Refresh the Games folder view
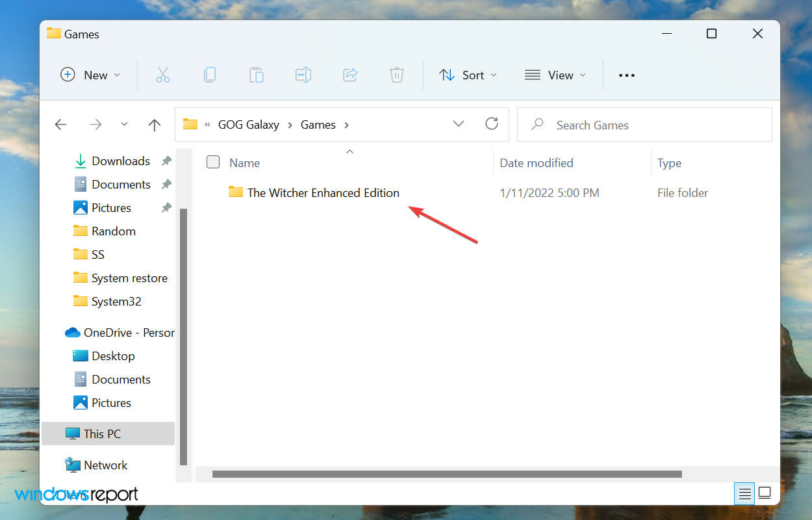The image size is (812, 520). click(492, 123)
